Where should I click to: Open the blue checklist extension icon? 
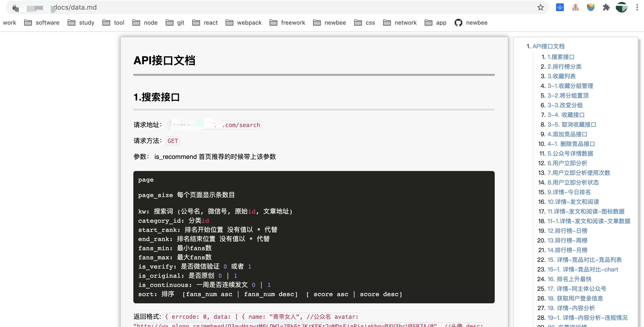560,7
